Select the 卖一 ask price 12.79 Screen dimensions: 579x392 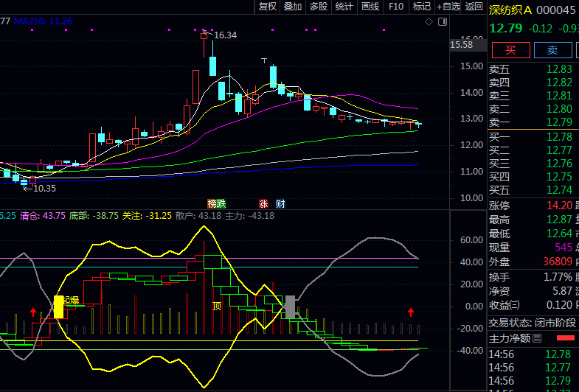(x=559, y=122)
